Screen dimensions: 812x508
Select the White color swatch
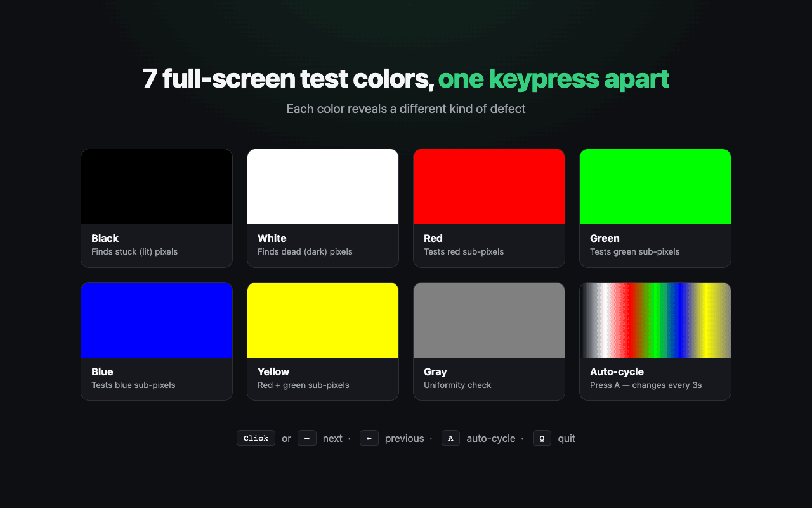[323, 187]
